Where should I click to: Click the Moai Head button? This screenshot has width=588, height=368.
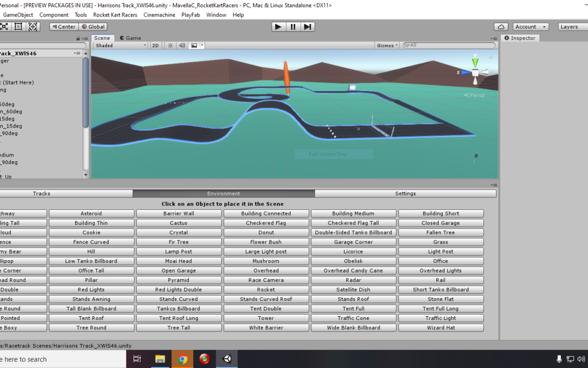coord(179,261)
